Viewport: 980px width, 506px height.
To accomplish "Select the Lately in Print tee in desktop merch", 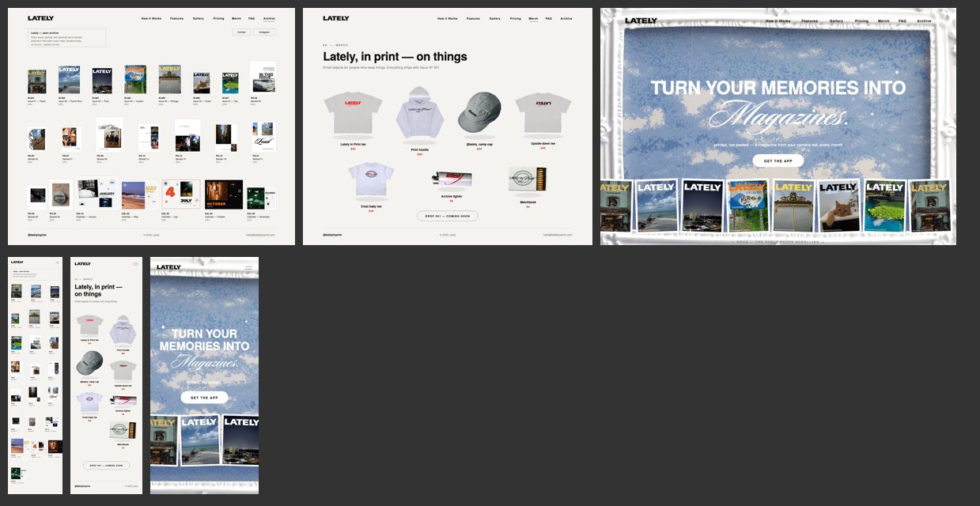I will [353, 114].
